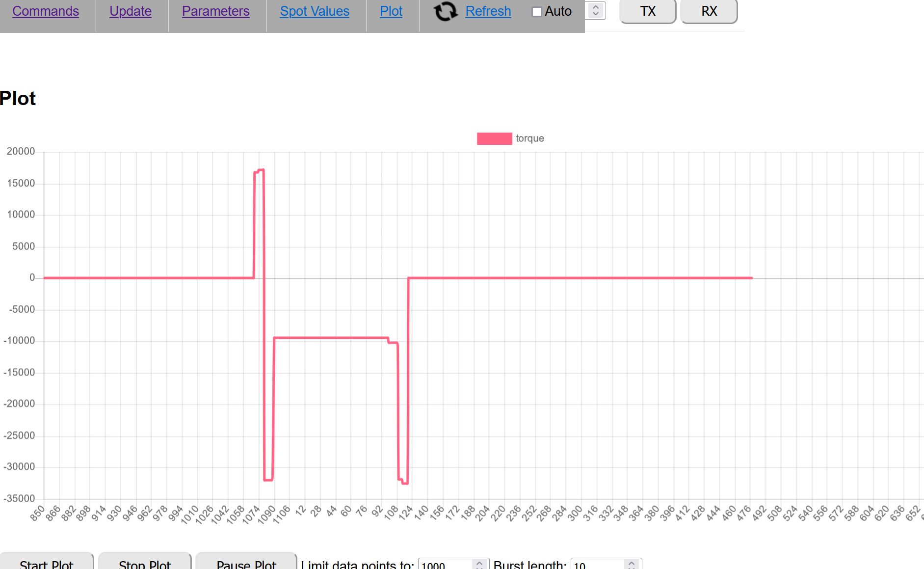
Task: Toggle the torque legend color swatch
Action: [494, 139]
